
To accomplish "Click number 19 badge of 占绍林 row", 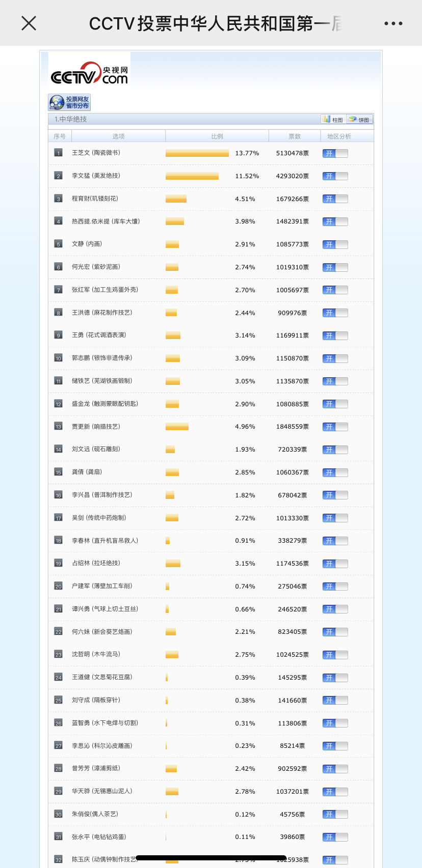I will 59,563.
